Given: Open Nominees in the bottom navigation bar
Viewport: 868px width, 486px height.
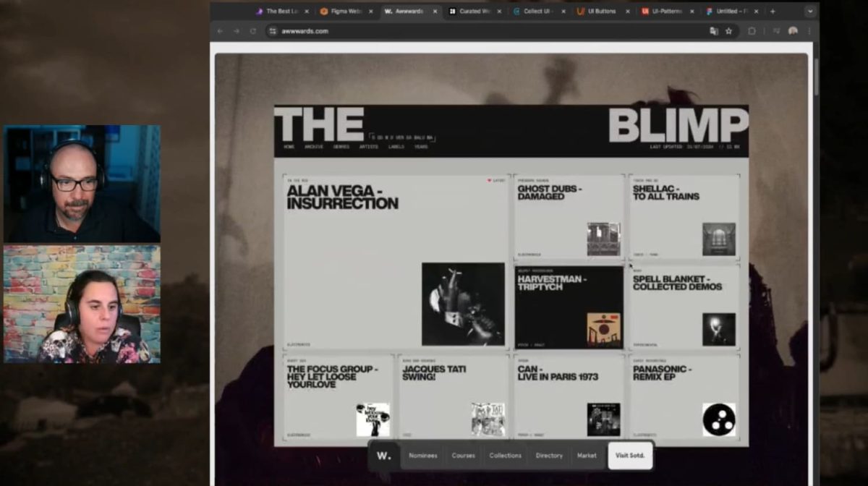Looking at the screenshot, I should 422,456.
